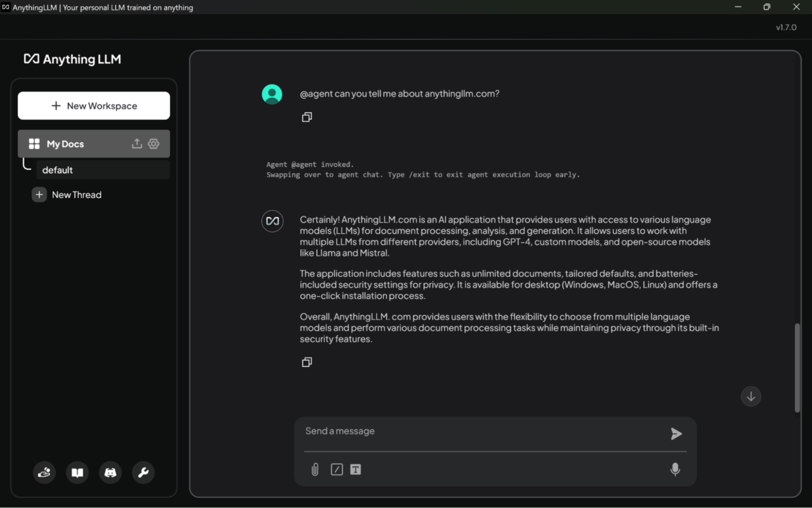Click the text size icon
Screen dimensions: 812x508
pos(356,470)
